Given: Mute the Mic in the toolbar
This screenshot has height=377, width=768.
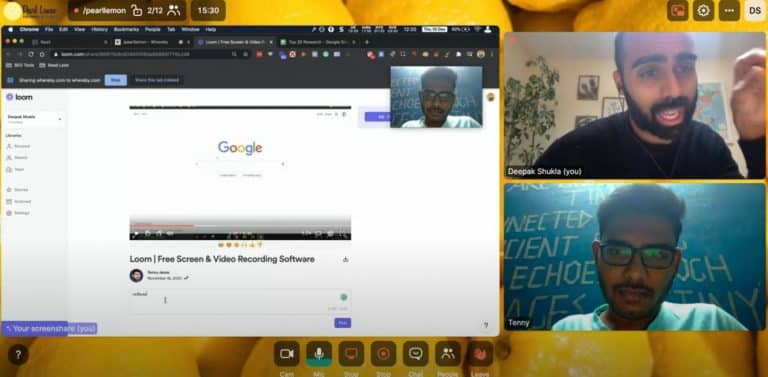Looking at the screenshot, I should click(x=319, y=353).
